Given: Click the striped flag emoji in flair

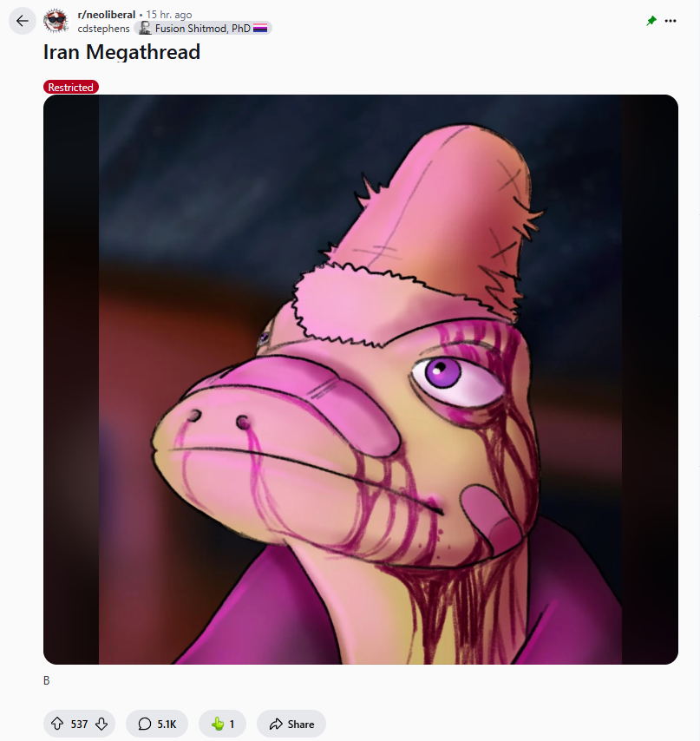Looking at the screenshot, I should click(x=260, y=29).
